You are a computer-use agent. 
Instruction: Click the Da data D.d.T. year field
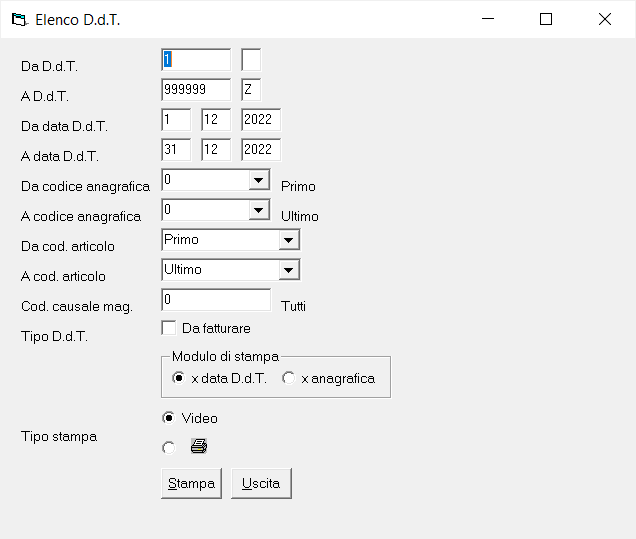pos(261,120)
